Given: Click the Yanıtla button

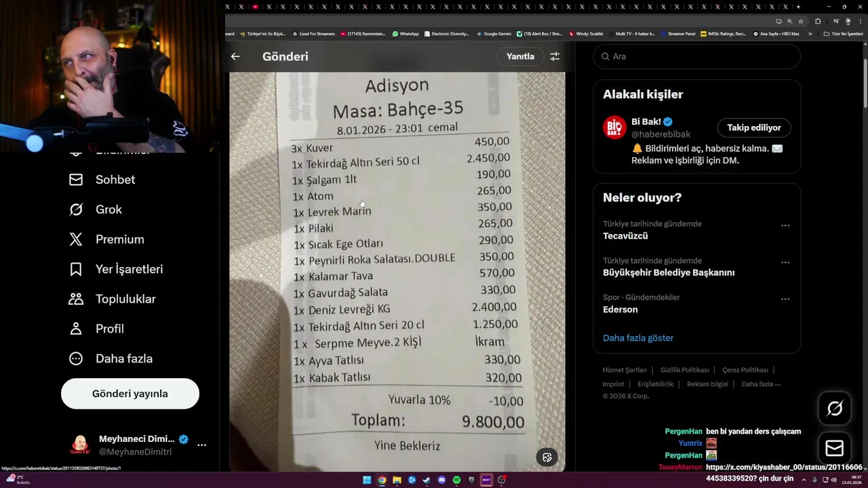Looking at the screenshot, I should pyautogui.click(x=520, y=56).
